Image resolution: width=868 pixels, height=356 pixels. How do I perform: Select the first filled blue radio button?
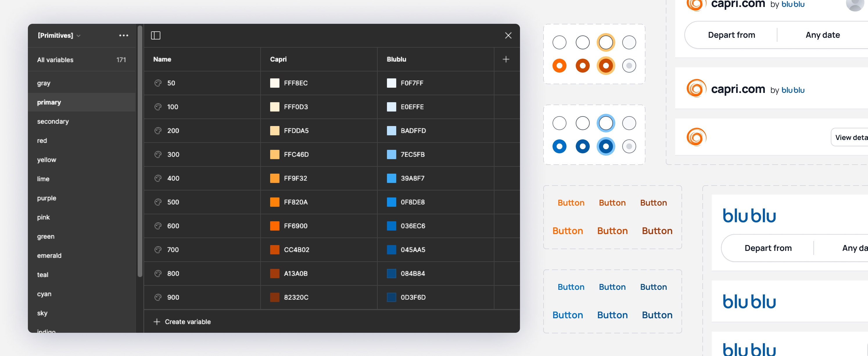pos(559,146)
